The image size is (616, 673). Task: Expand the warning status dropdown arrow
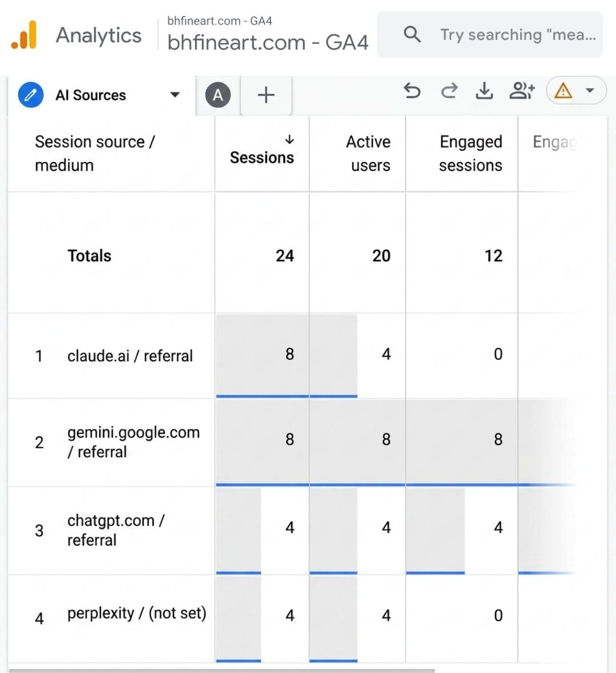[590, 91]
